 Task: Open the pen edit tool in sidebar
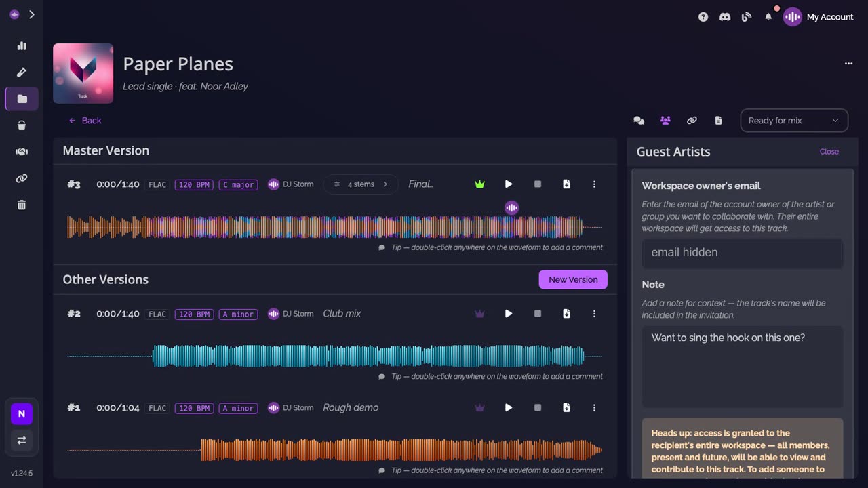(x=22, y=73)
